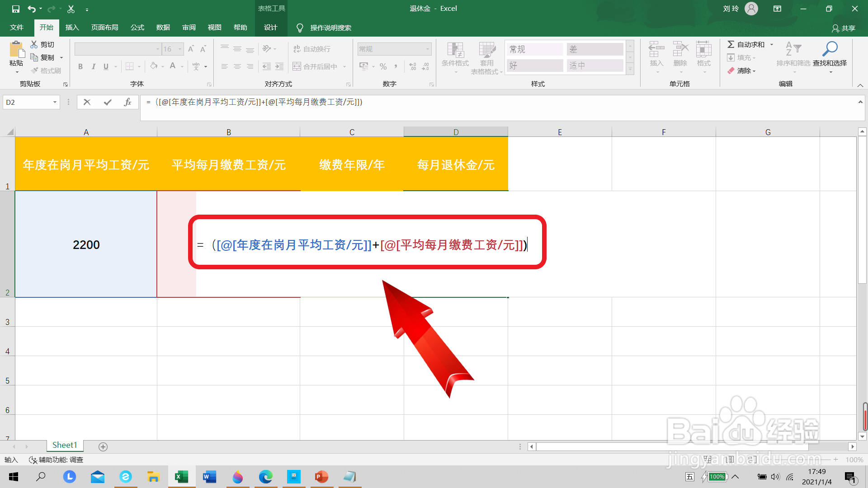Click the Cut (剪切) scissors icon
Screen dimensions: 868x488
34,44
